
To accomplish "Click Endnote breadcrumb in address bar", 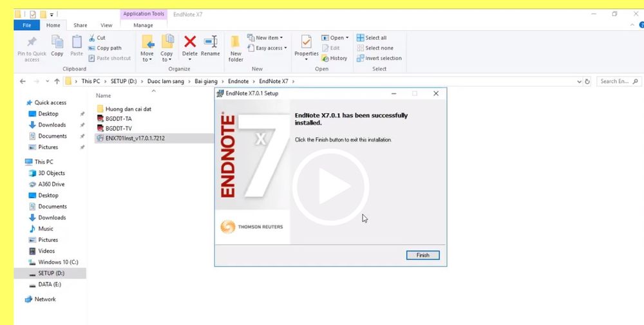I will coord(238,81).
